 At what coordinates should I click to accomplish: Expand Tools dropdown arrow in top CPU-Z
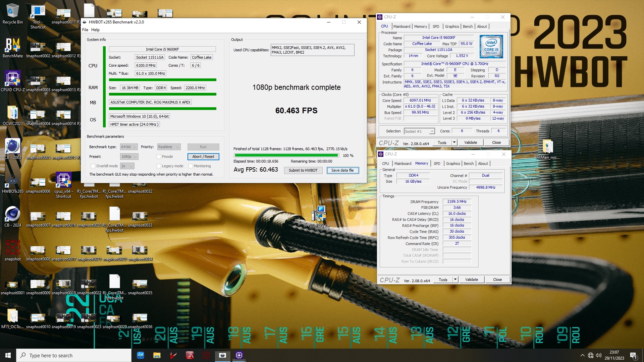coord(454,142)
